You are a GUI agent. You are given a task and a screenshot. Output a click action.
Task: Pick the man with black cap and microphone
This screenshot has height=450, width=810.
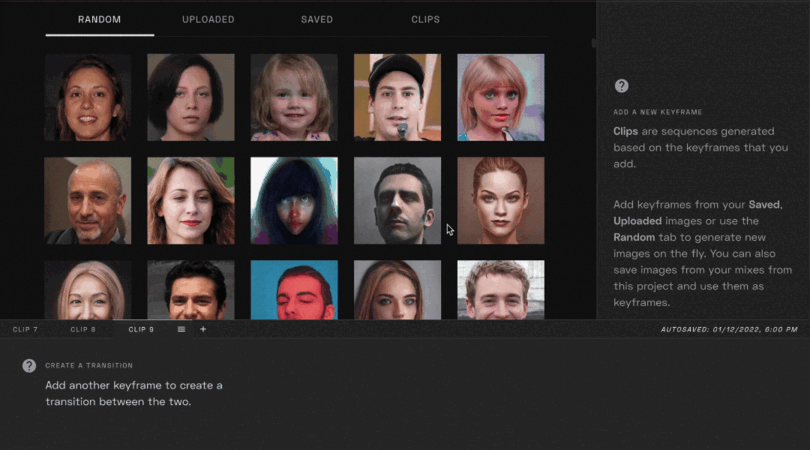coord(397,97)
